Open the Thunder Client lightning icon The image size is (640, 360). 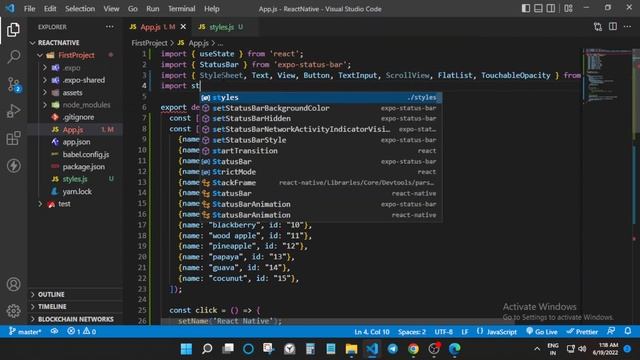13,165
